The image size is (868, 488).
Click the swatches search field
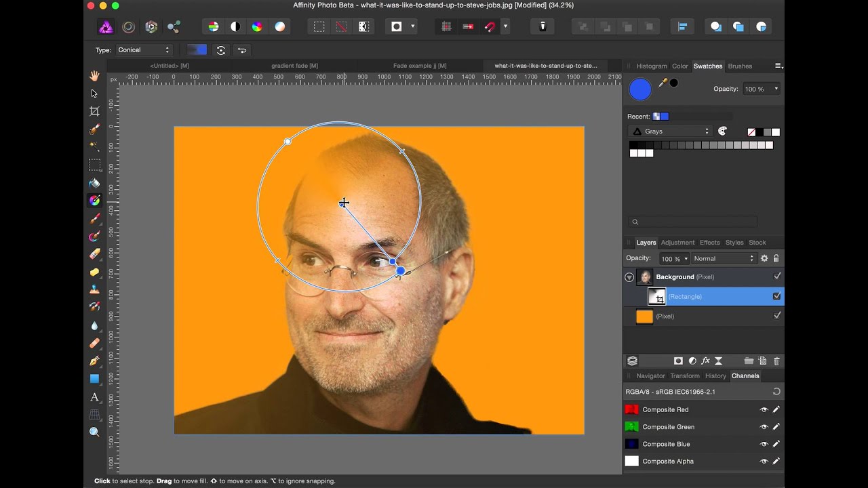[692, 222]
